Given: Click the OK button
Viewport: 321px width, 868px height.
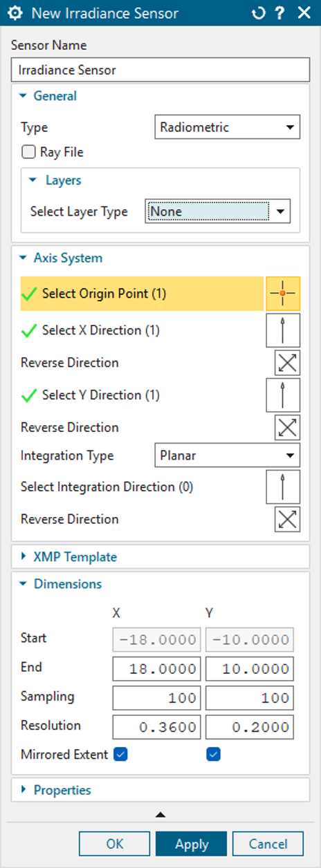Looking at the screenshot, I should [x=115, y=844].
